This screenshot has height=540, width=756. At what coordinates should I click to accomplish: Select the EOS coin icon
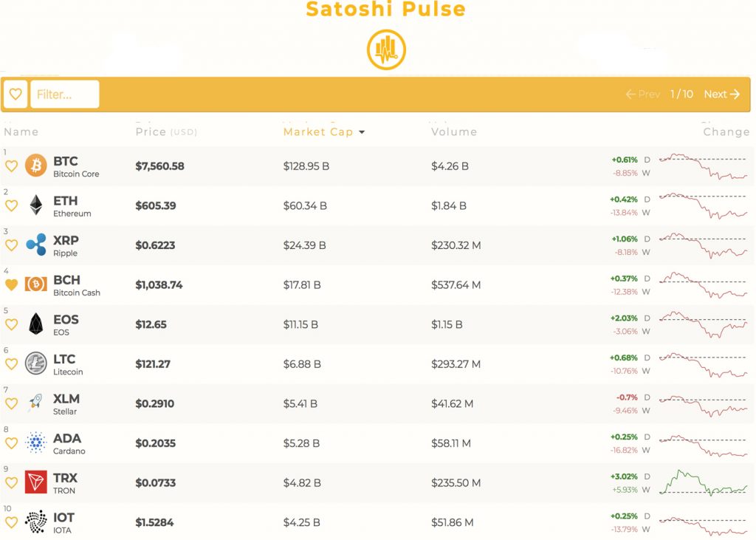(35, 324)
